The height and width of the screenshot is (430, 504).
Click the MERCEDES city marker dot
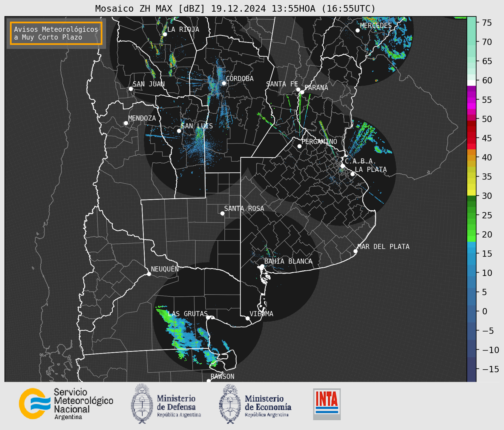pyautogui.click(x=358, y=31)
